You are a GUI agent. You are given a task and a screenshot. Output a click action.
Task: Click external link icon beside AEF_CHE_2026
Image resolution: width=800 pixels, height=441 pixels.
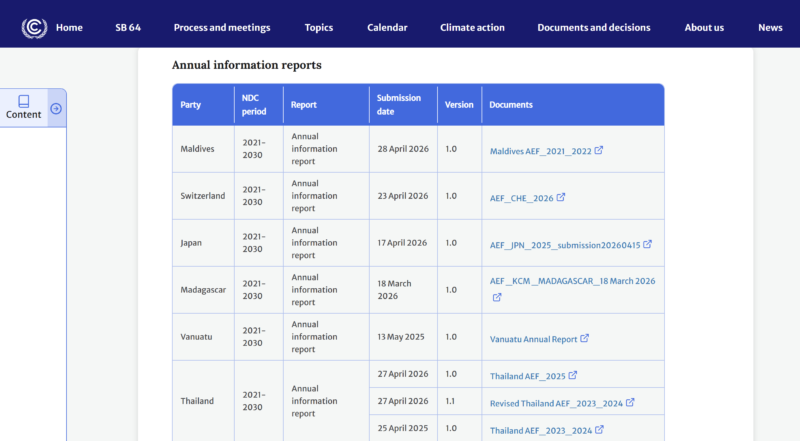tap(561, 197)
